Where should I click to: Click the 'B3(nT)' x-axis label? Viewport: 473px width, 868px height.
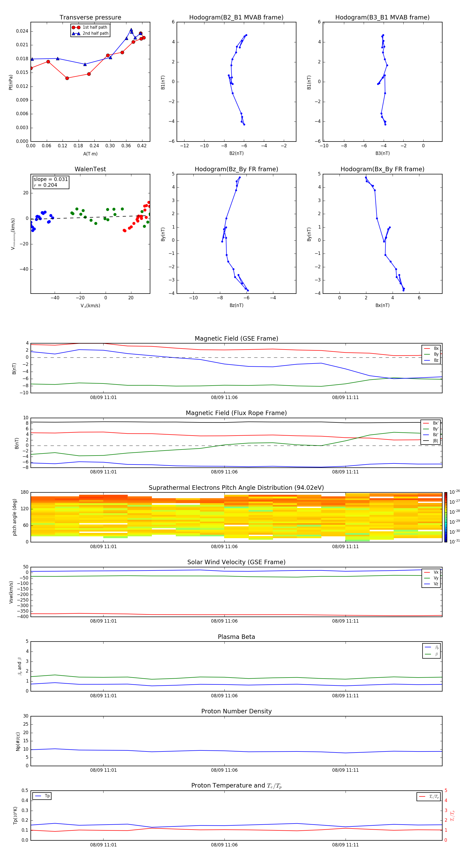coord(382,153)
